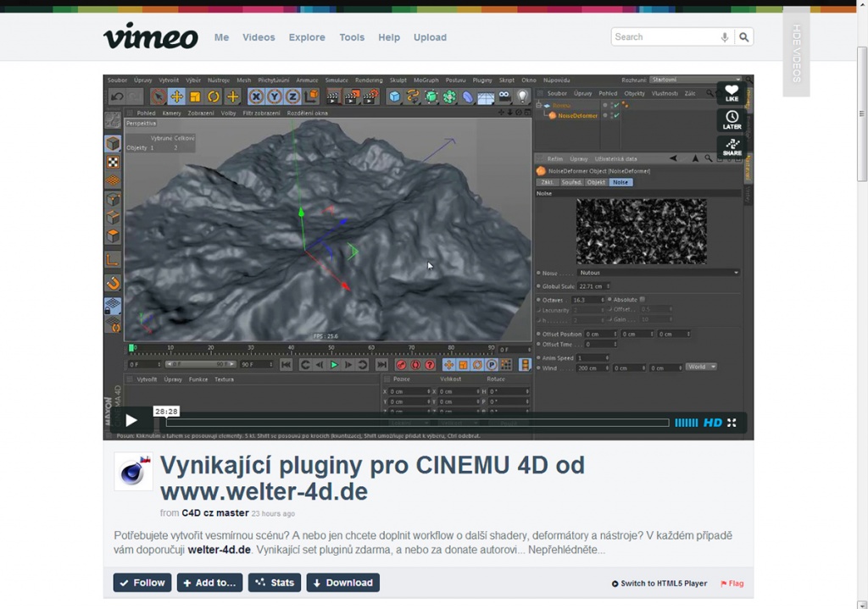Click the Like heart icon on video

tap(732, 92)
